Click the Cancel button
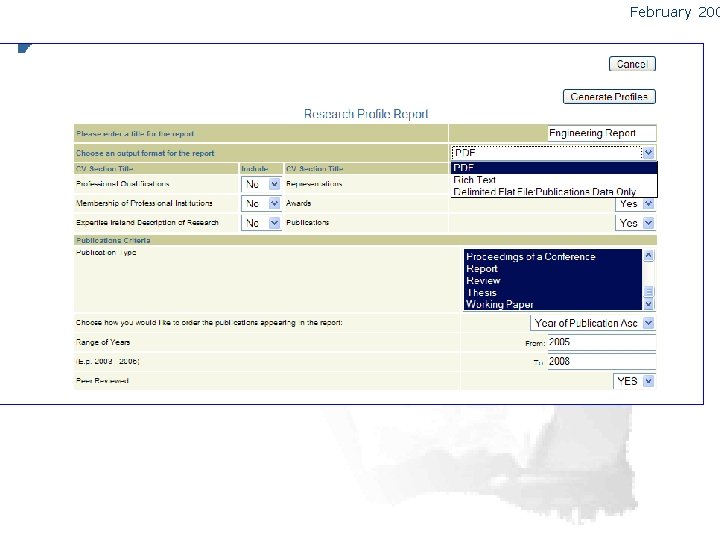 pos(632,64)
